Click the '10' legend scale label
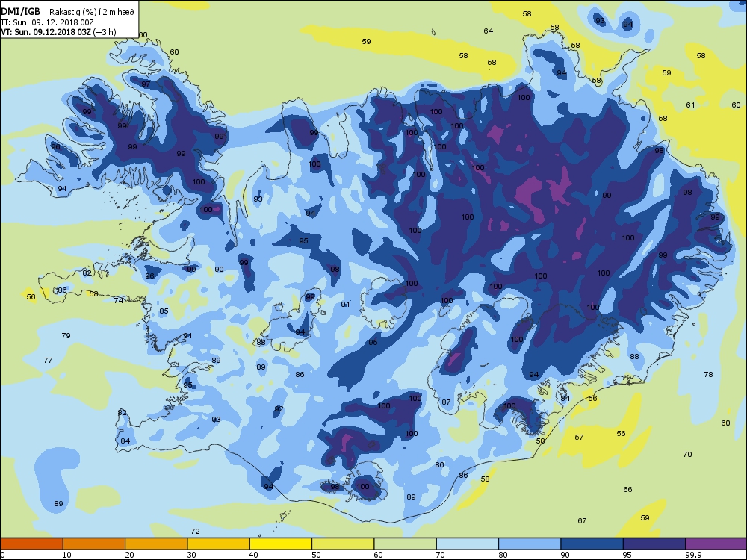 (x=67, y=555)
